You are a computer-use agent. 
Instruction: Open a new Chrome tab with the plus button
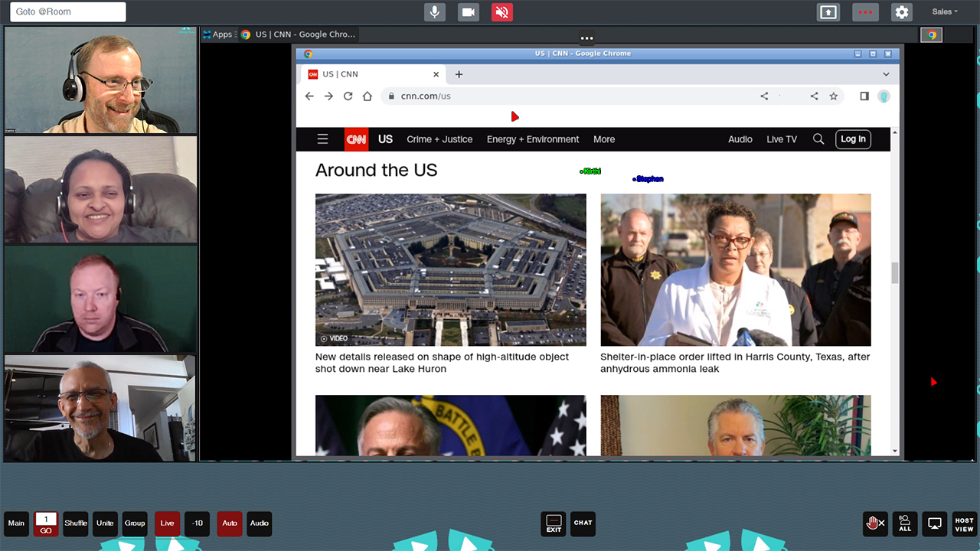click(x=459, y=74)
